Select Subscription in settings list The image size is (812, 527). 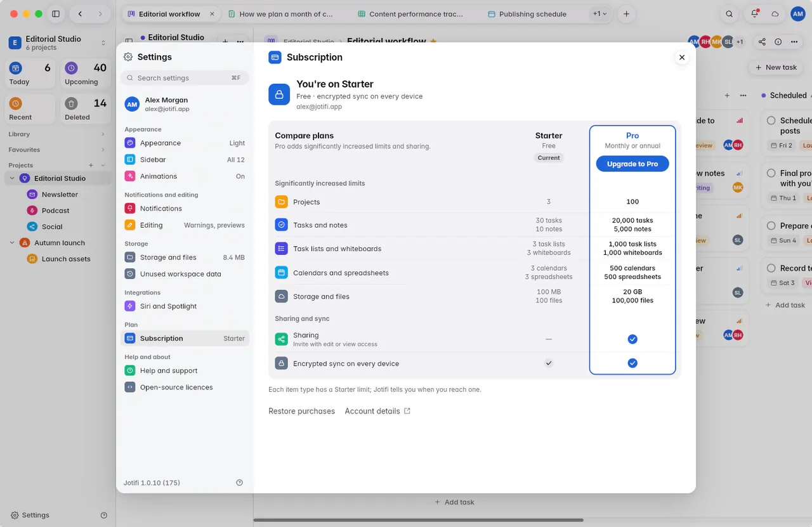coord(185,339)
